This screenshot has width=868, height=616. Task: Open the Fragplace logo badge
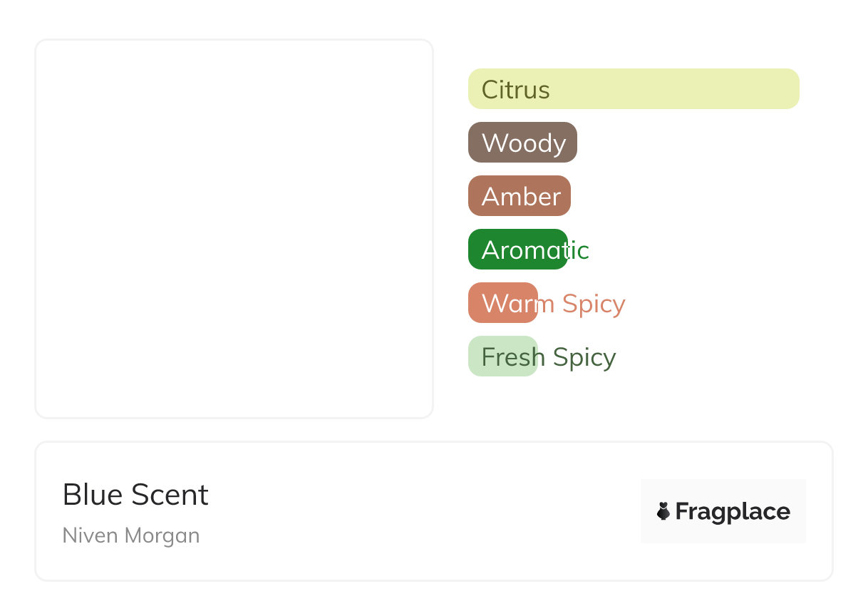723,511
